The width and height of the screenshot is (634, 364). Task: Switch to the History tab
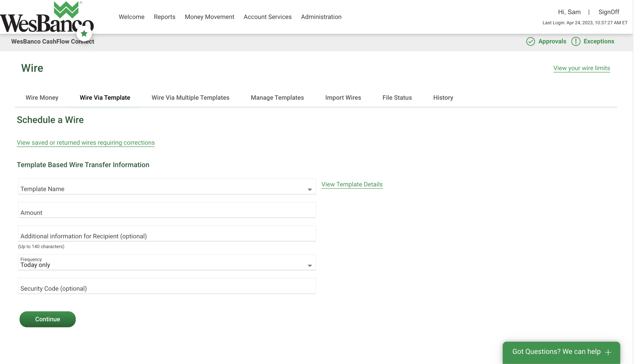pos(443,98)
